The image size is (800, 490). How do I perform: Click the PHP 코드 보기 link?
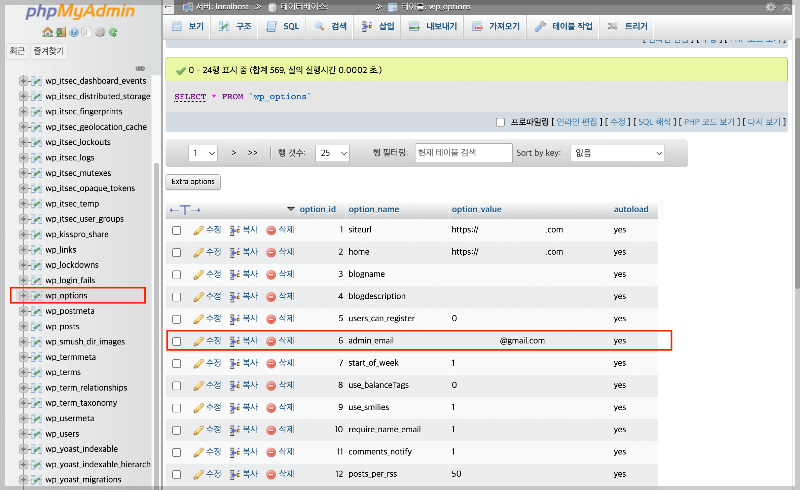pos(709,122)
